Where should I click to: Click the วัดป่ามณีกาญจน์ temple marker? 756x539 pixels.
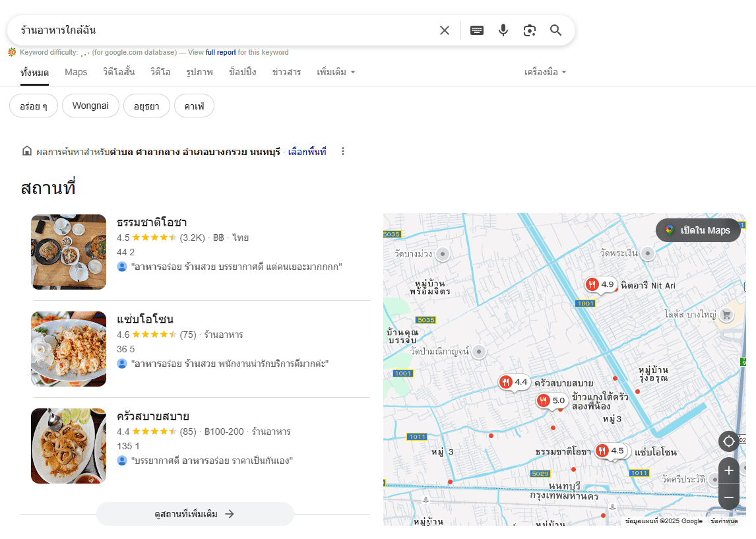tap(479, 352)
